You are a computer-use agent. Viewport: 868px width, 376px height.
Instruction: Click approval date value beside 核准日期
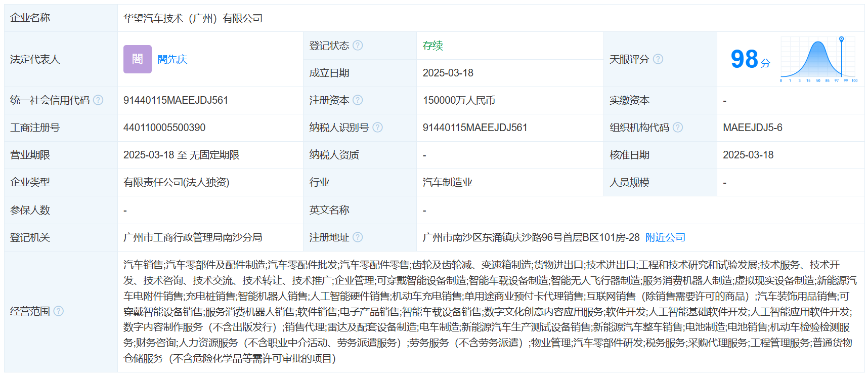tap(748, 155)
